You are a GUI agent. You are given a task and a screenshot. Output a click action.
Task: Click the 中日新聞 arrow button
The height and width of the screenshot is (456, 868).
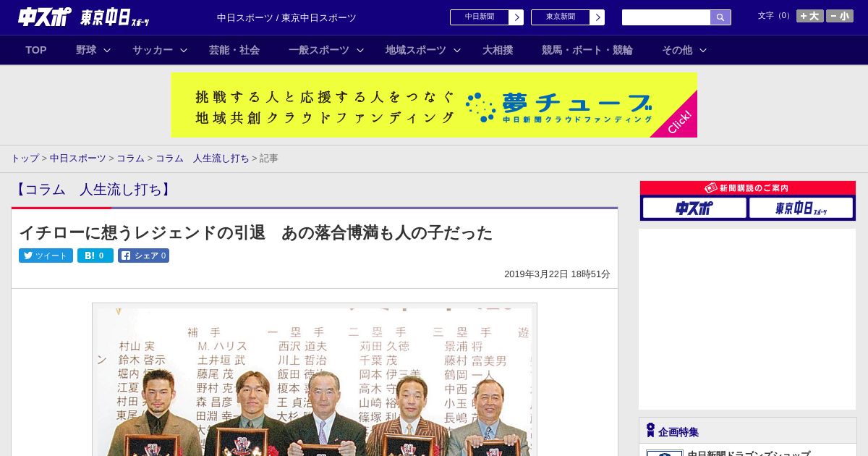[x=516, y=17]
